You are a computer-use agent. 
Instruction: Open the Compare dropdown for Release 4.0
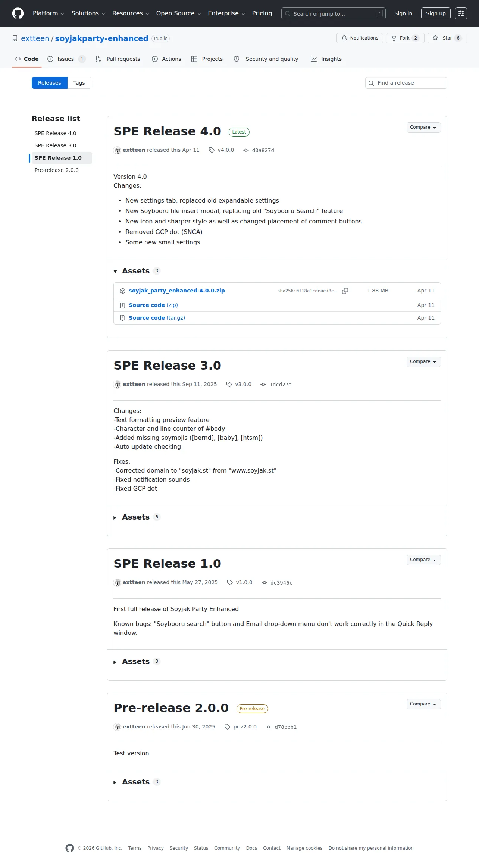tap(423, 128)
